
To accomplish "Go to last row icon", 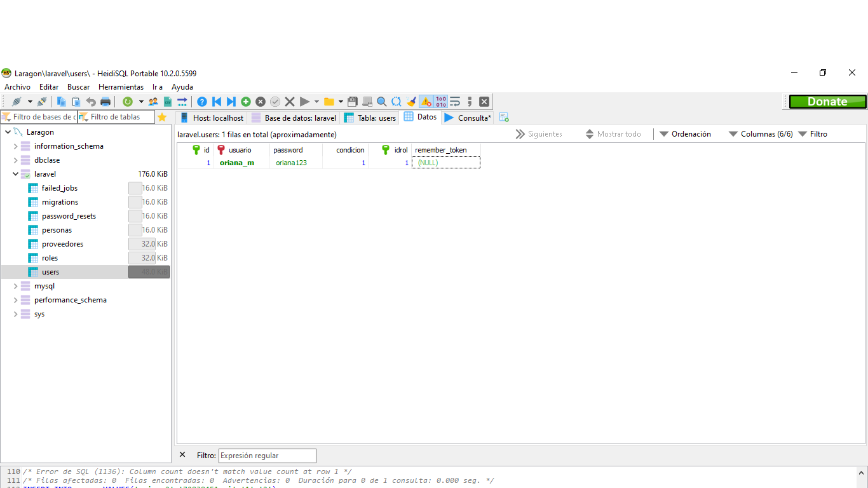I will point(231,102).
